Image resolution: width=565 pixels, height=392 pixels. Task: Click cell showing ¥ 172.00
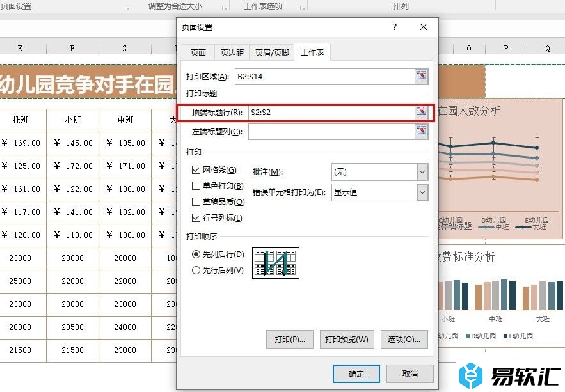pyautogui.click(x=72, y=166)
